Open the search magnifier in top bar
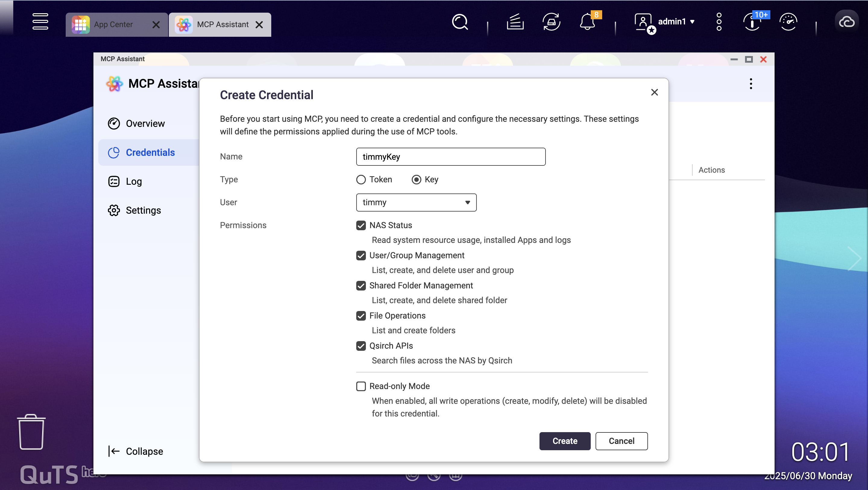 pos(460,22)
